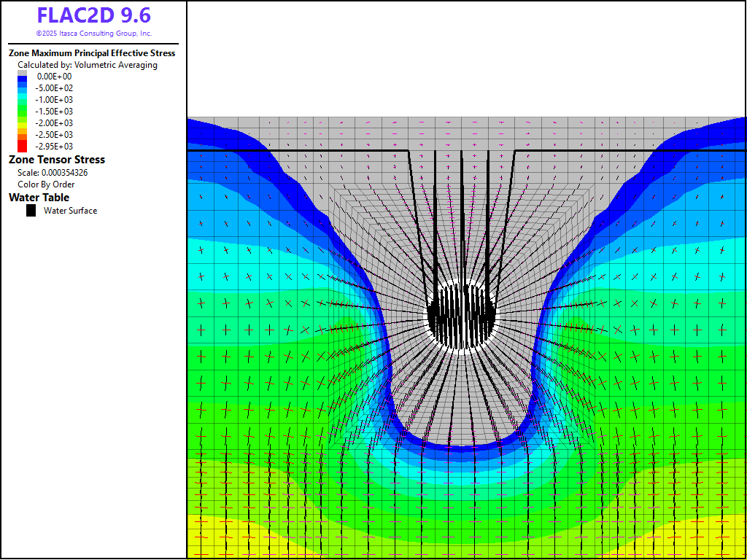Click the black Water Surface swatch

point(31,211)
